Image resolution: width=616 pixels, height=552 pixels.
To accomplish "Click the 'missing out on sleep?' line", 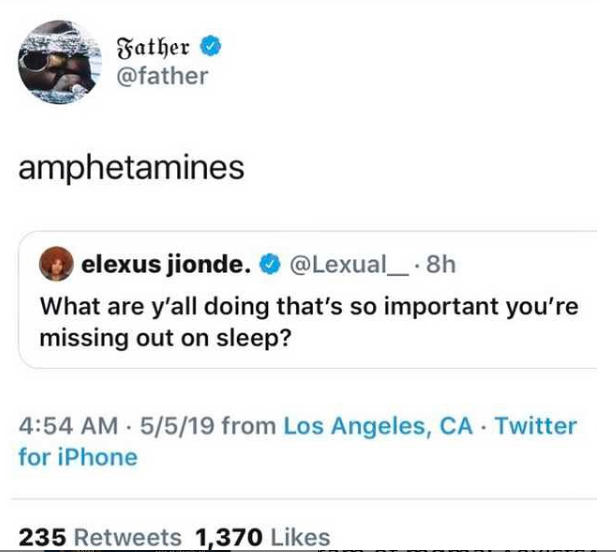I will [165, 338].
